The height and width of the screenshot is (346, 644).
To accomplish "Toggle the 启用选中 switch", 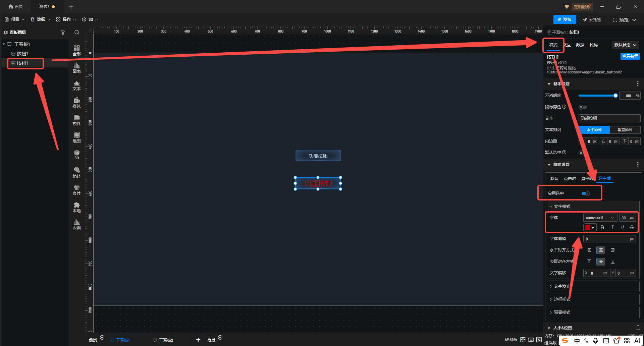I will click(586, 193).
